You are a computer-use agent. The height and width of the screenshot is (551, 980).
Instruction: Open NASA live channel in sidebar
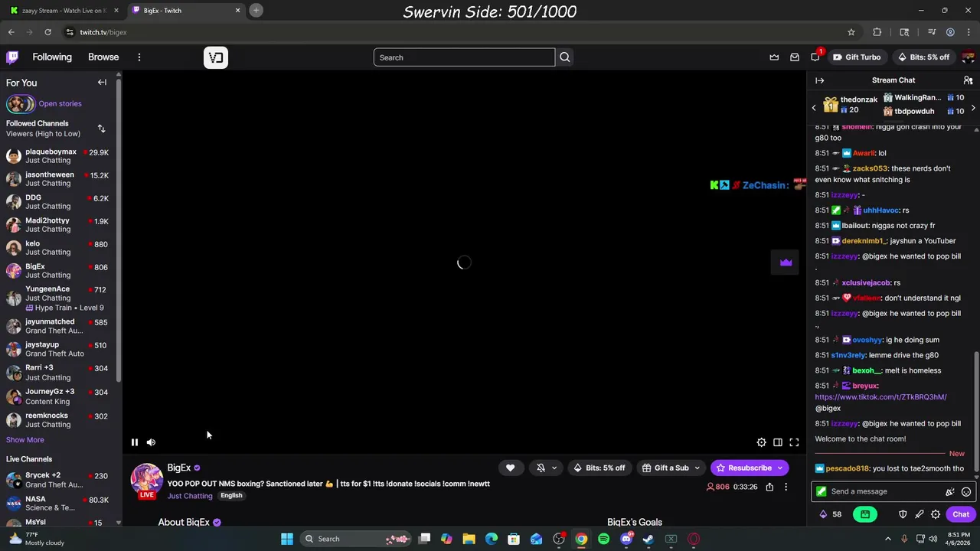(x=58, y=503)
